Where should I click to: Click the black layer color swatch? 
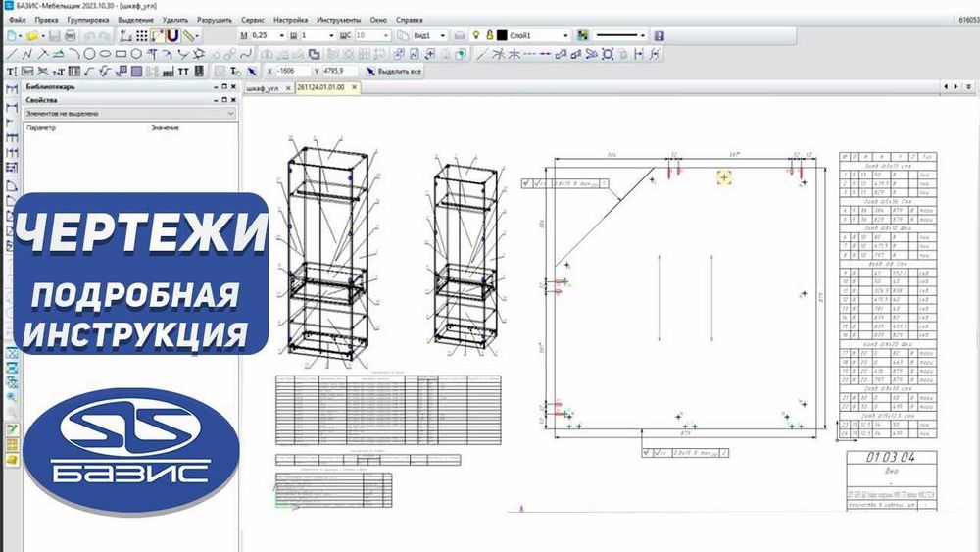(x=502, y=35)
